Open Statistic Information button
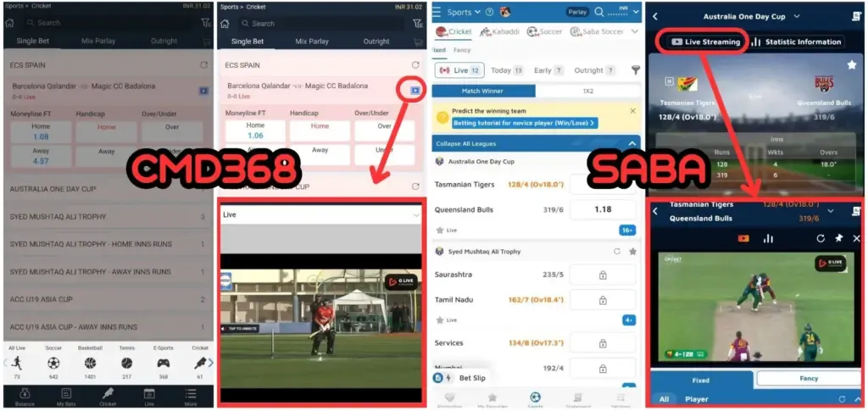 [x=796, y=42]
